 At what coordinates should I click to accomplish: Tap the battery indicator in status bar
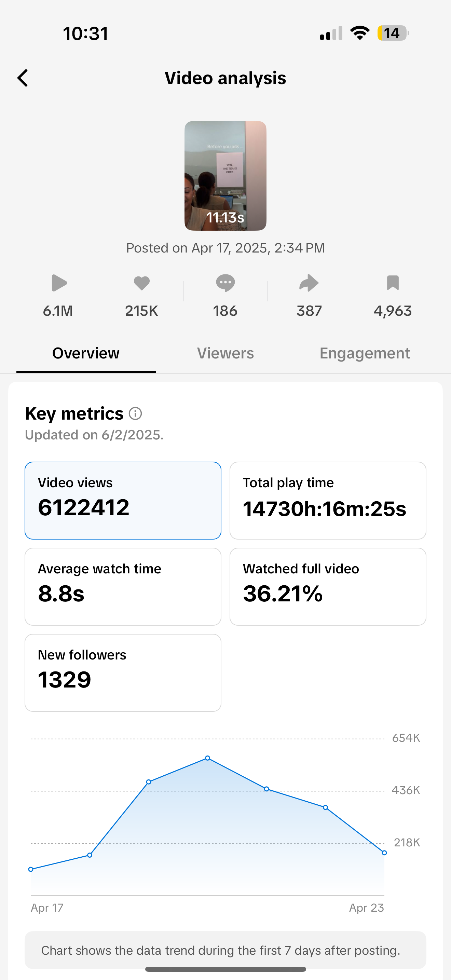[393, 33]
